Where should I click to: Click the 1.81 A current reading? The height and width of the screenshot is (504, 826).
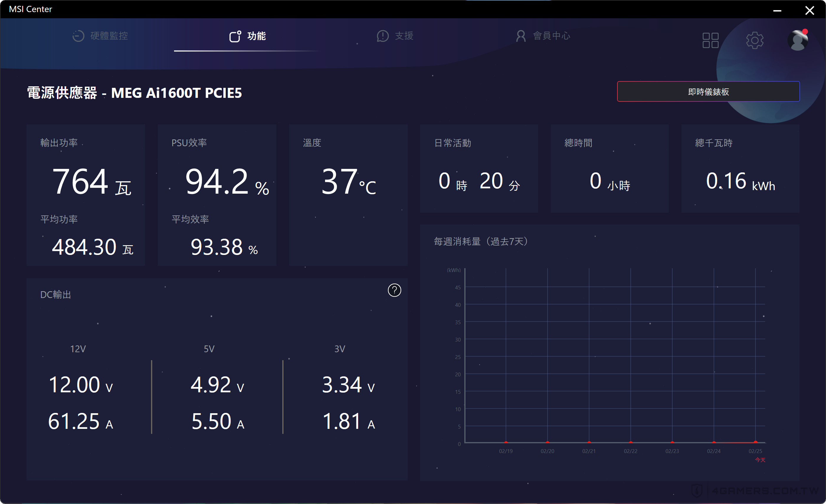349,421
